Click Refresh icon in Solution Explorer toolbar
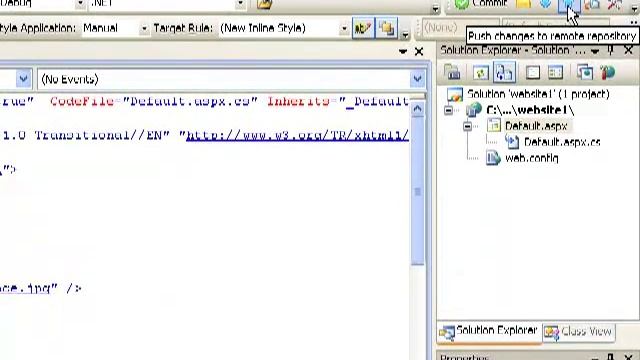 [x=480, y=73]
